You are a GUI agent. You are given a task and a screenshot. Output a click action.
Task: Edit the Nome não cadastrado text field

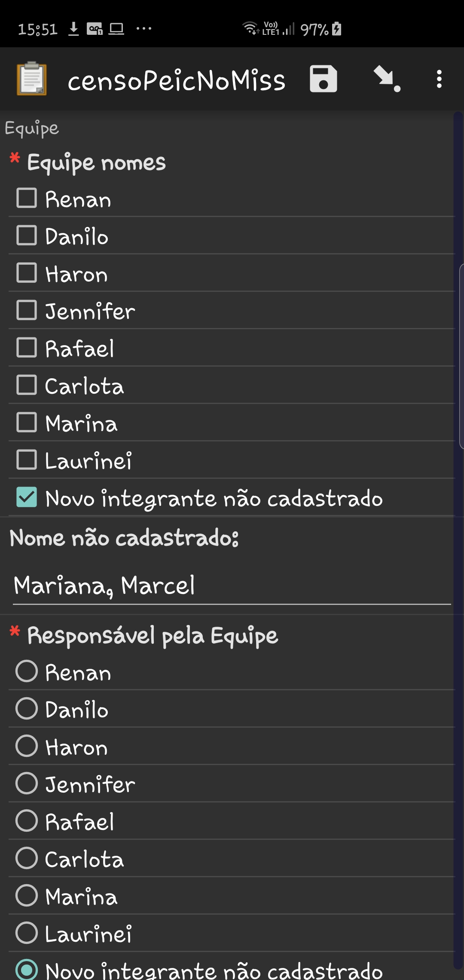(x=232, y=585)
